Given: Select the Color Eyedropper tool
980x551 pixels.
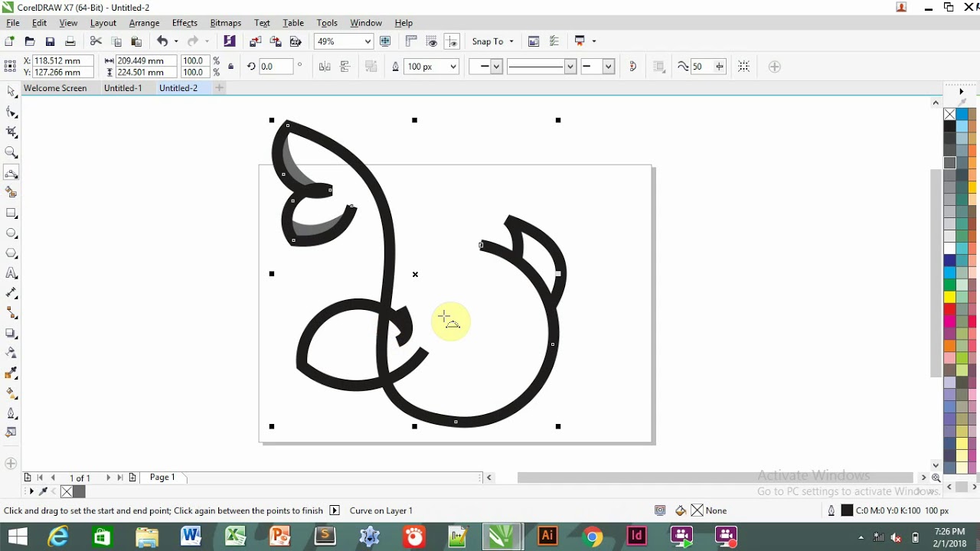Looking at the screenshot, I should tap(11, 373).
